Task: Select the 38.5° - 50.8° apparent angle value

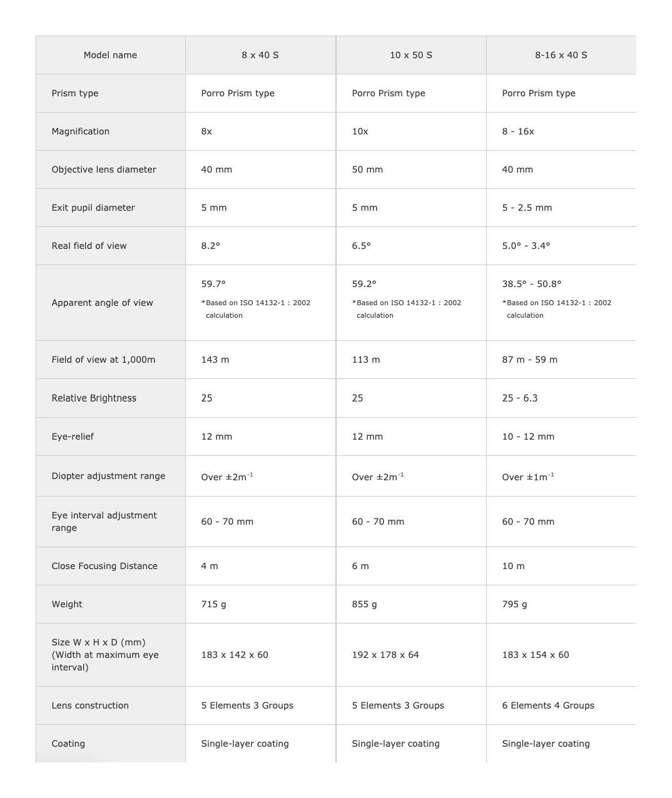Action: [x=532, y=284]
